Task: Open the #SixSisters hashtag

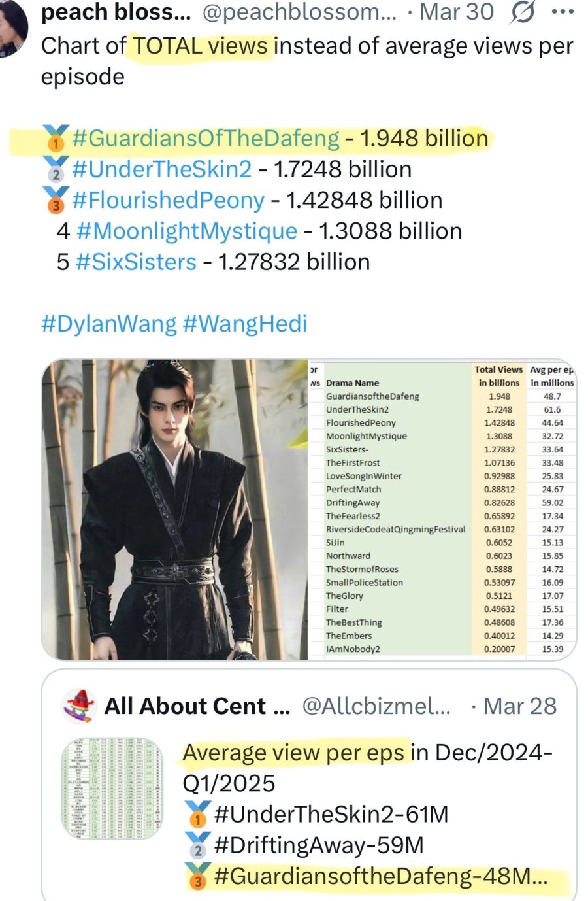Action: click(136, 262)
